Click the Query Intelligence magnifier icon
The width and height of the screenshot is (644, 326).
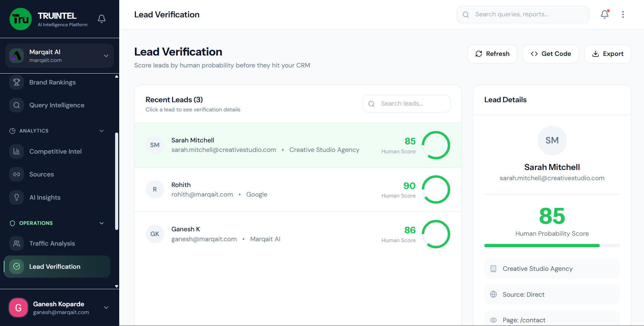(16, 105)
